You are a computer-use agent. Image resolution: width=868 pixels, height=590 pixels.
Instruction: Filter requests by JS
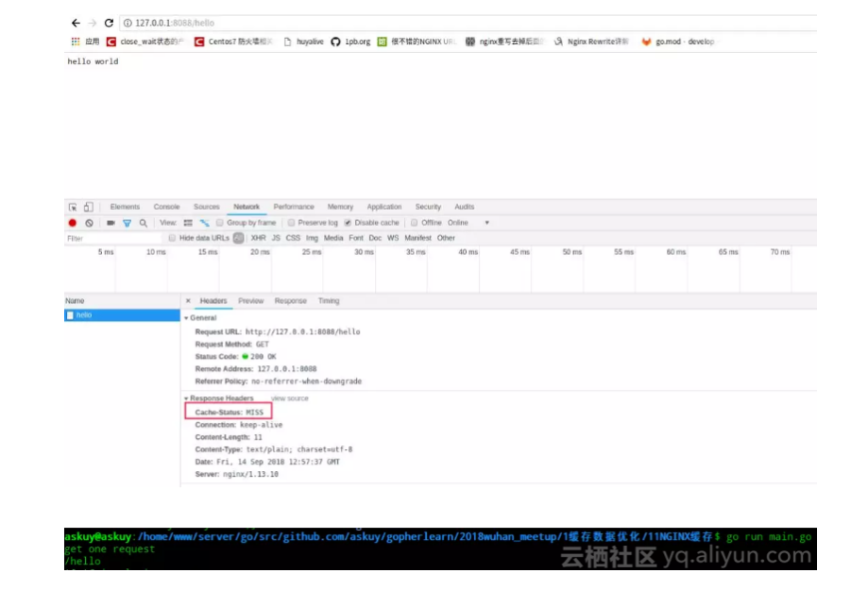(276, 238)
